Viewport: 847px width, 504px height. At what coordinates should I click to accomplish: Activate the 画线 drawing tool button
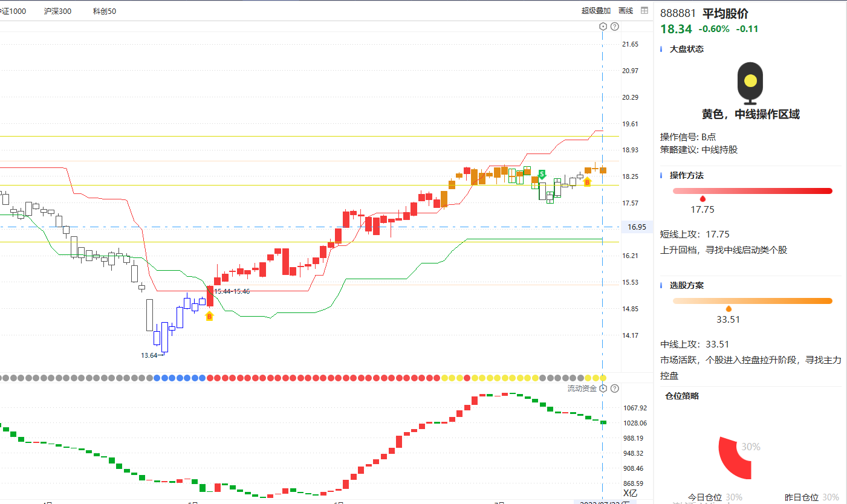coord(626,10)
